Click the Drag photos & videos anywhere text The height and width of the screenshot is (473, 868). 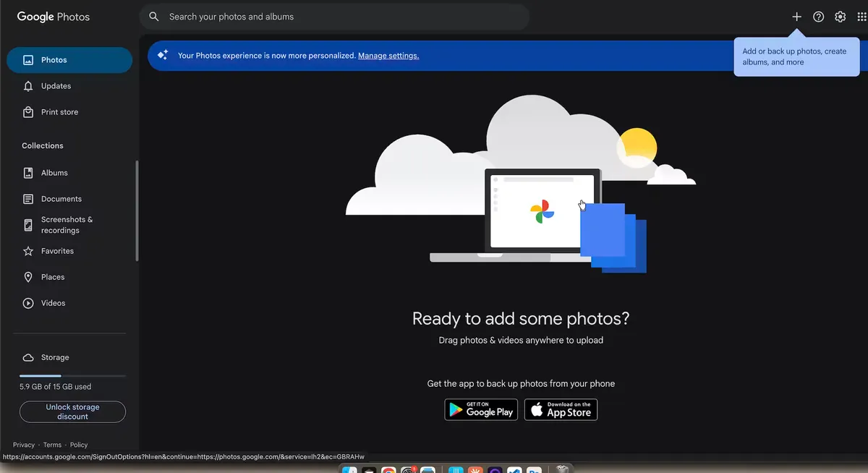(521, 340)
